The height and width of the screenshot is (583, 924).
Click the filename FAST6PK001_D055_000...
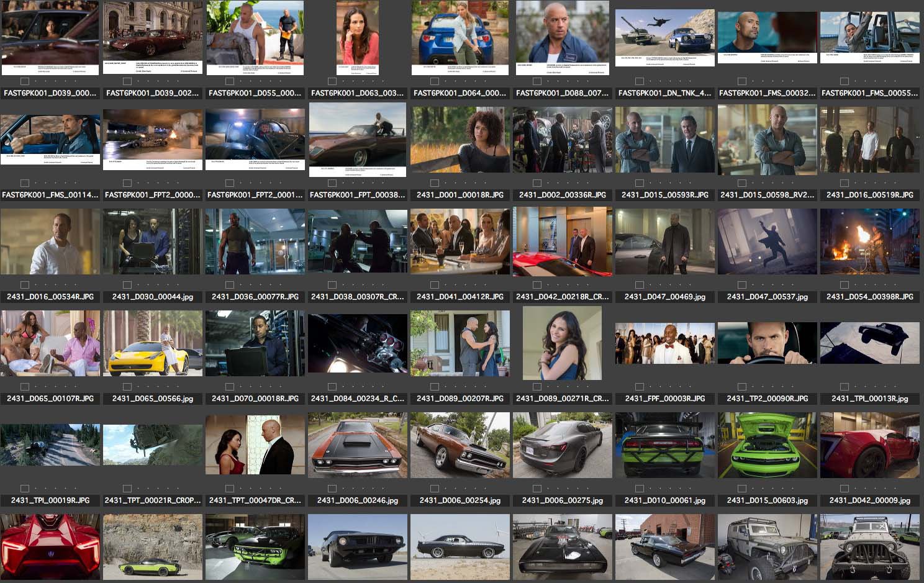click(255, 93)
